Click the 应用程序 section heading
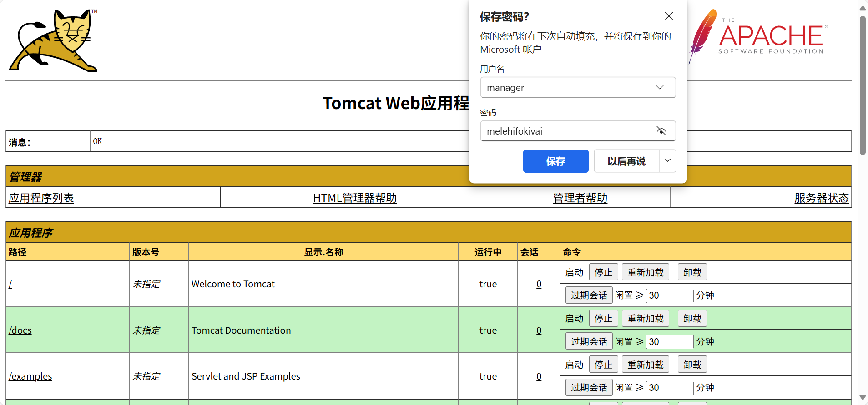This screenshot has height=405, width=868. 31,232
